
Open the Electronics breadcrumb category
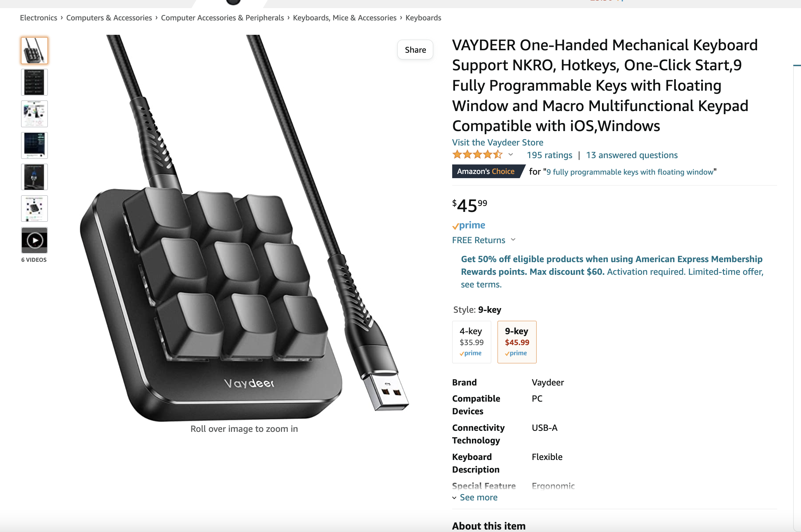(39, 18)
